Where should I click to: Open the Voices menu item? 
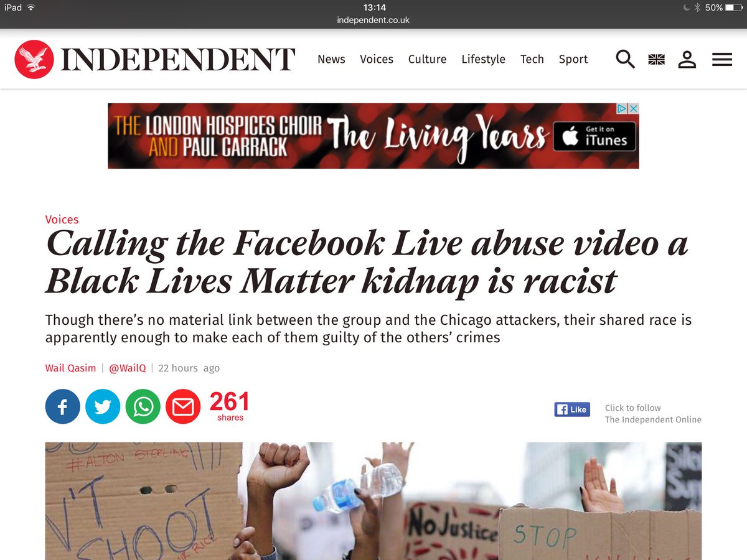[377, 59]
